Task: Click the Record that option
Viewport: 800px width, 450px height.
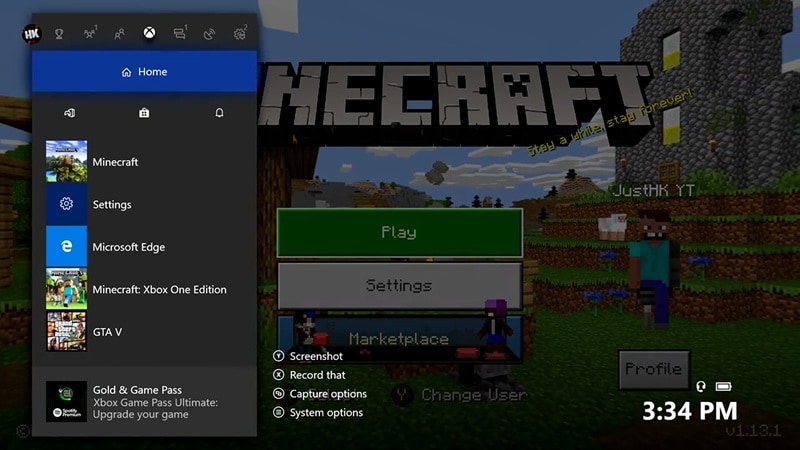Action: point(309,375)
